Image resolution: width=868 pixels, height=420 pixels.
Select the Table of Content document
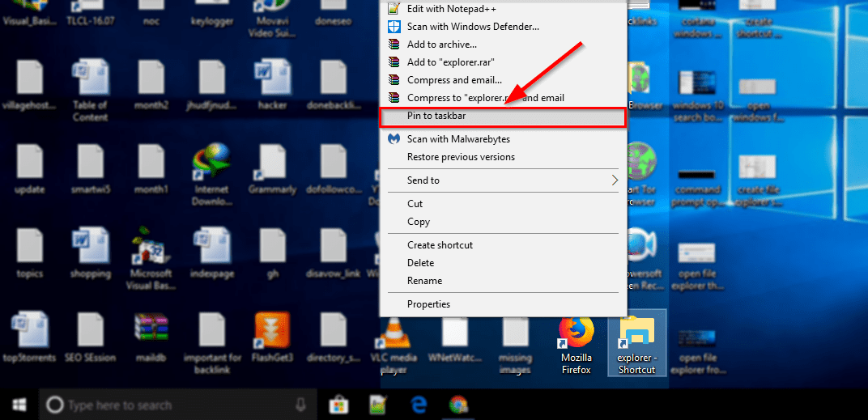coord(90,91)
